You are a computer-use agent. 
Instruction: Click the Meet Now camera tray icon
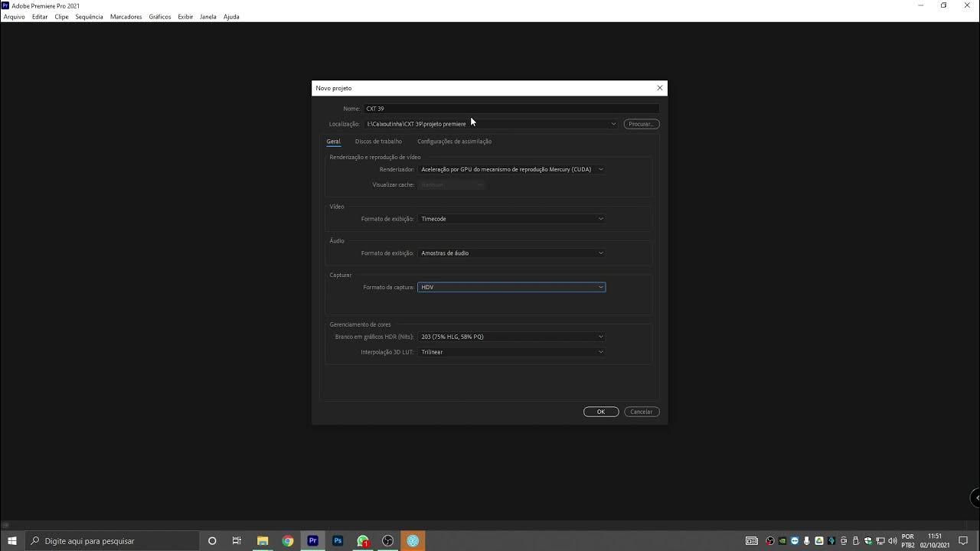[x=844, y=541]
